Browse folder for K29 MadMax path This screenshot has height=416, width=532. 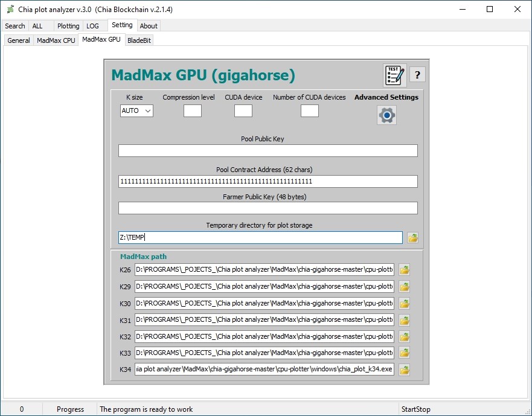405,286
